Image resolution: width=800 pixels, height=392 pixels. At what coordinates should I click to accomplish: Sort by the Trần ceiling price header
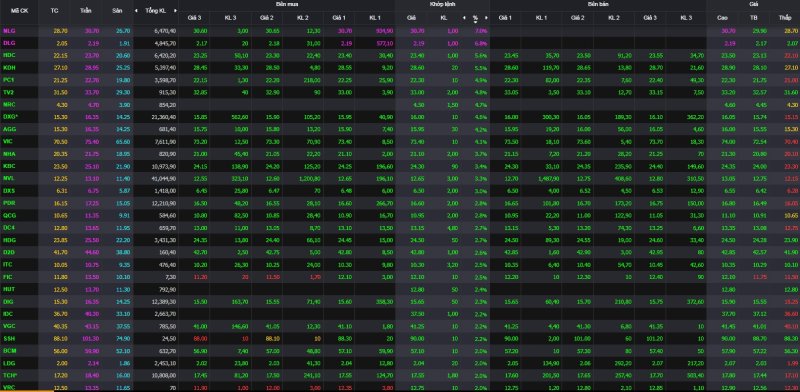(x=86, y=11)
